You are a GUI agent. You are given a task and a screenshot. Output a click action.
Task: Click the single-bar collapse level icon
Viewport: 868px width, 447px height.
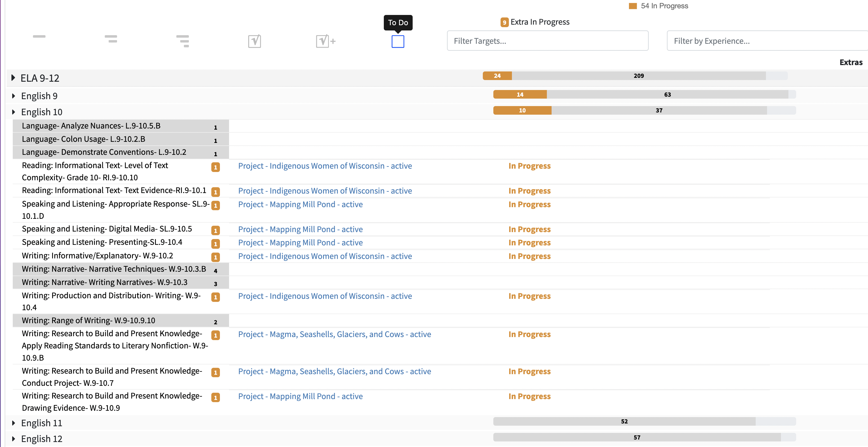coord(39,36)
